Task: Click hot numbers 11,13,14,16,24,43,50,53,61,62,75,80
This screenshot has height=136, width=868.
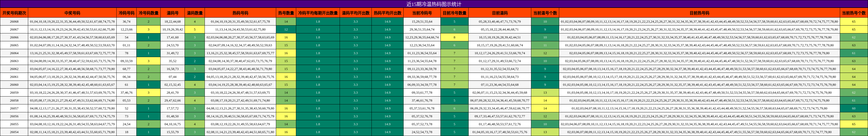Action: coord(240,30)
